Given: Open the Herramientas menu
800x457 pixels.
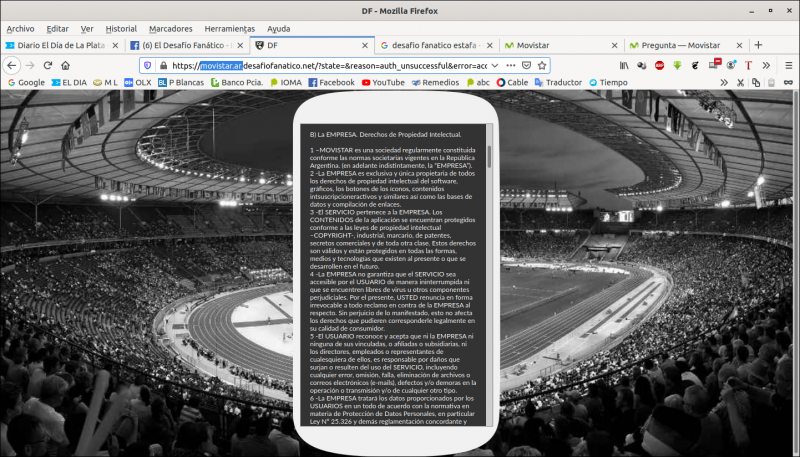Looking at the screenshot, I should coord(230,29).
